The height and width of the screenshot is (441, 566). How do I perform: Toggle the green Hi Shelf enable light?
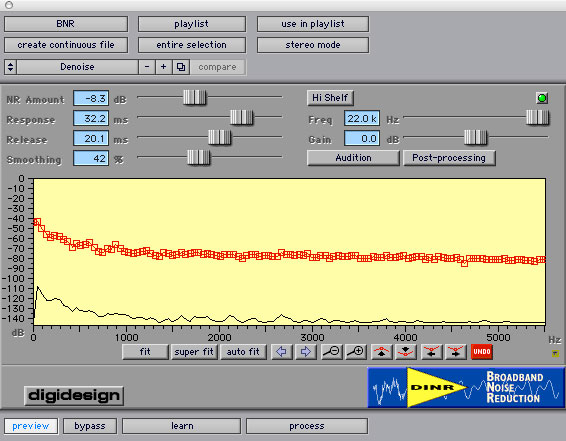coord(542,98)
